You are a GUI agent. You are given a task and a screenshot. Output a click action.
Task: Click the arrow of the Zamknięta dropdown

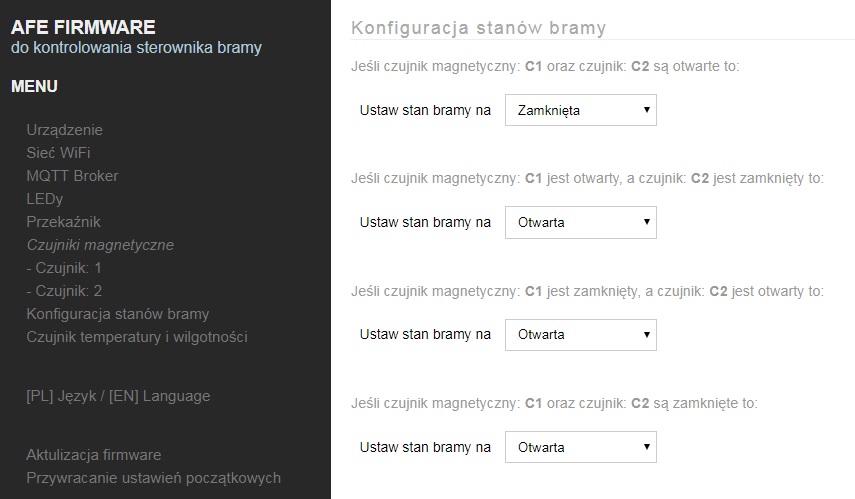coord(647,110)
